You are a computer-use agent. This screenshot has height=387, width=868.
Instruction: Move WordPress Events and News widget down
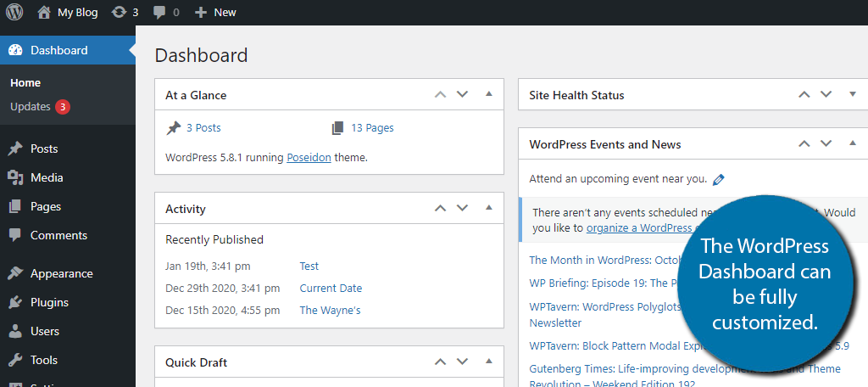(826, 143)
